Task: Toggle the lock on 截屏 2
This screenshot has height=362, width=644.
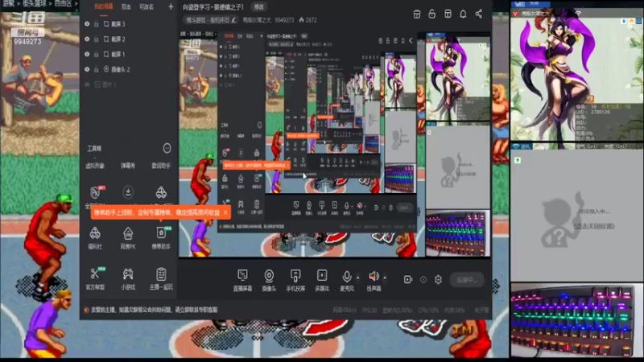Action: point(97,39)
